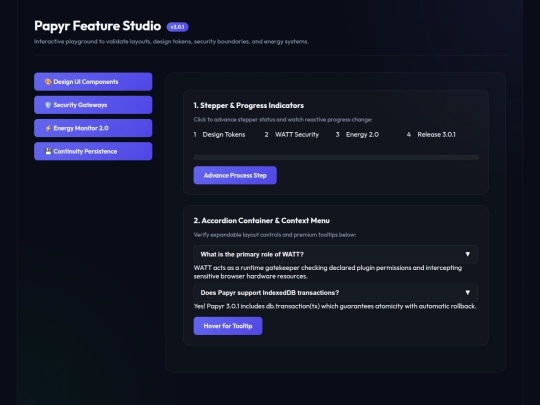
Task: Click the Advance Process Step button
Action: pyautogui.click(x=235, y=175)
